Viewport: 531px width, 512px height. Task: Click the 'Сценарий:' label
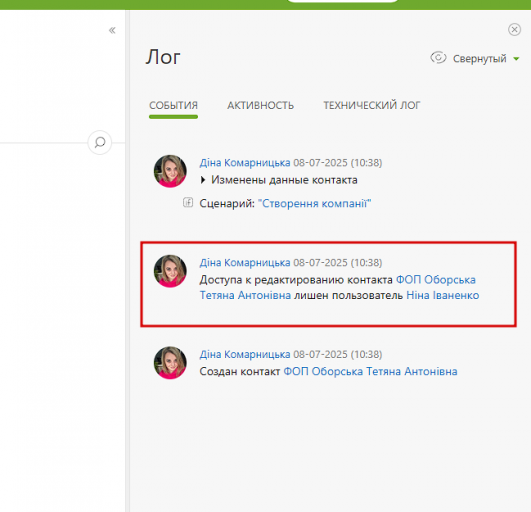pyautogui.click(x=227, y=204)
